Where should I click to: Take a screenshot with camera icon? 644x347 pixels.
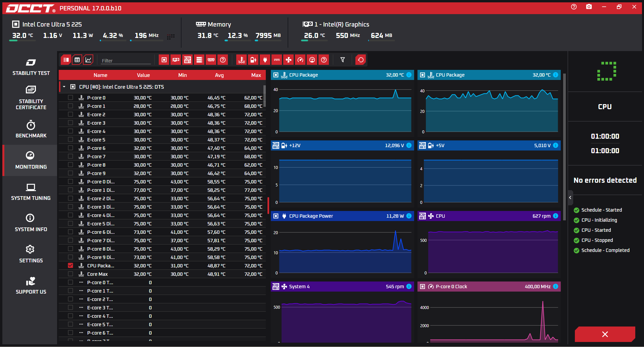point(589,7)
